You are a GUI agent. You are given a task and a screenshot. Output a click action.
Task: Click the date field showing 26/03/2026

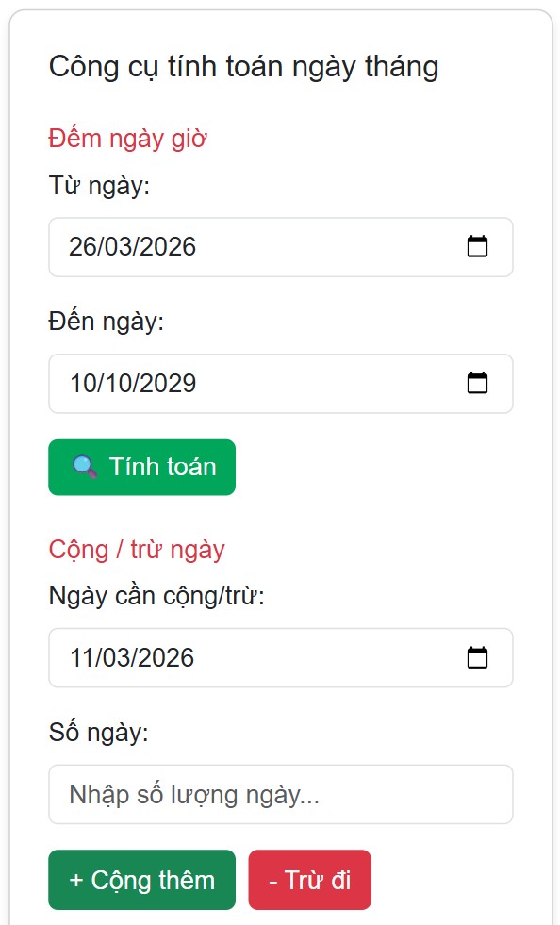236,246
